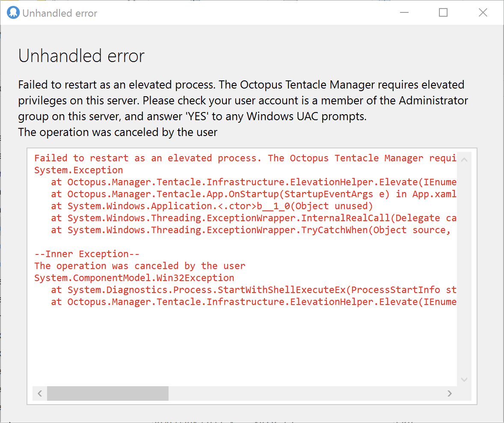Click the maximize icon in the title bar
The image size is (504, 423).
[443, 12]
